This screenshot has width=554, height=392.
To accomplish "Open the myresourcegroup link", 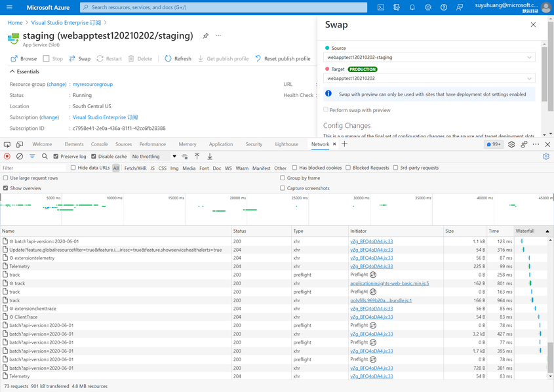I will [92, 85].
